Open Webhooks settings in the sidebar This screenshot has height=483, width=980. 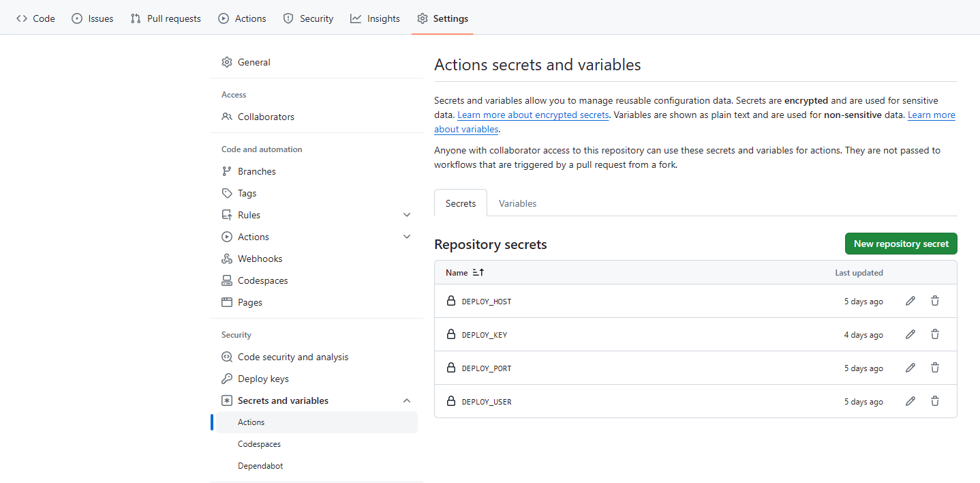click(260, 259)
